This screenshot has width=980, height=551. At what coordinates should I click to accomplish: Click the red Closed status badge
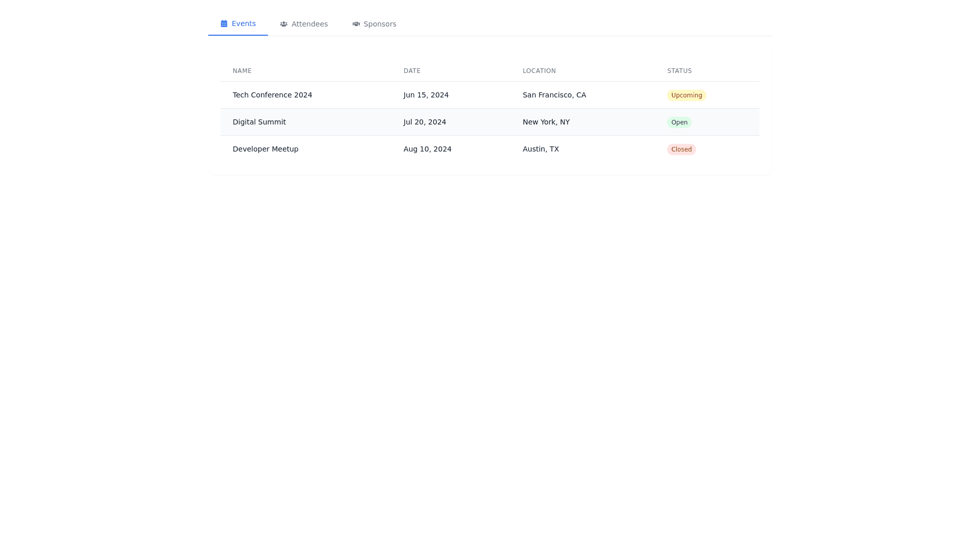click(681, 149)
